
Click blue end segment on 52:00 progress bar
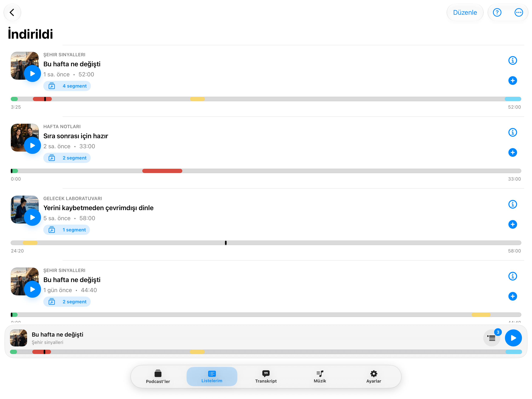[x=513, y=99]
